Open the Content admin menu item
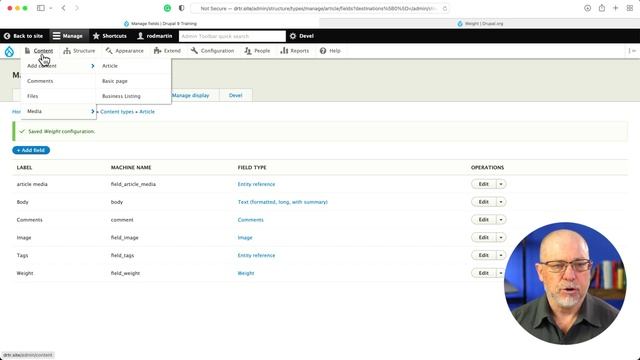Viewport: 640px width, 360px height. coord(39,51)
